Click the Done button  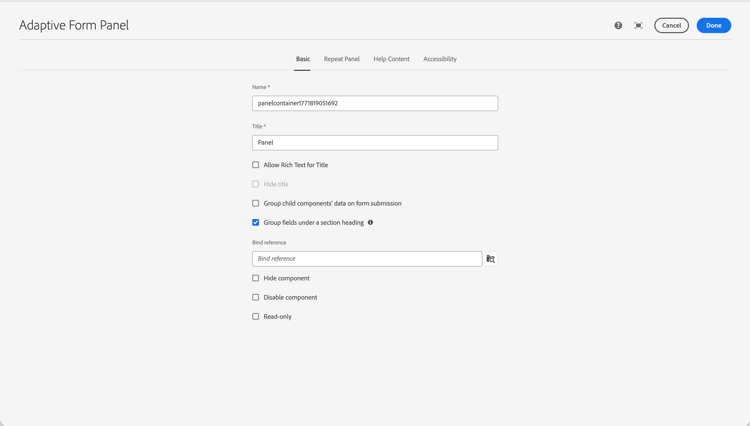point(714,25)
